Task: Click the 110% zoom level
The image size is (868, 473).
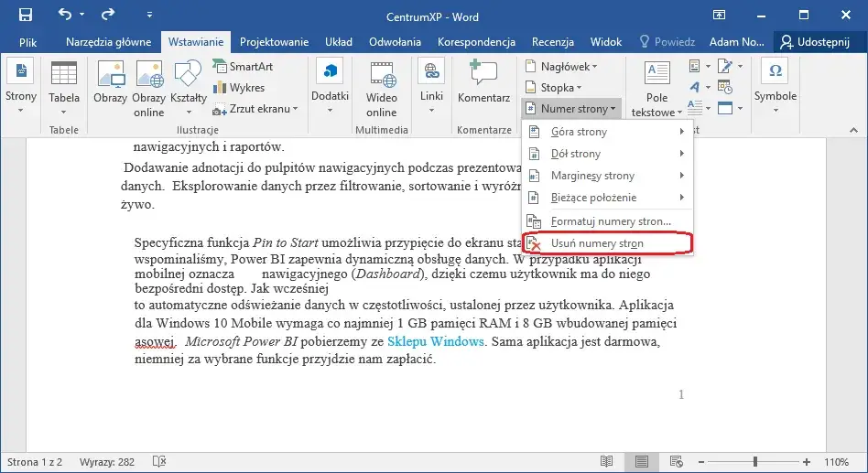Action: [x=836, y=462]
